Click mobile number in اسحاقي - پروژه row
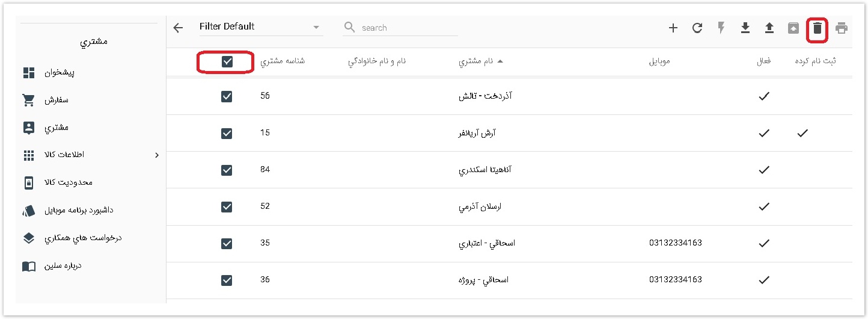The height and width of the screenshot is (319, 868). 676,280
